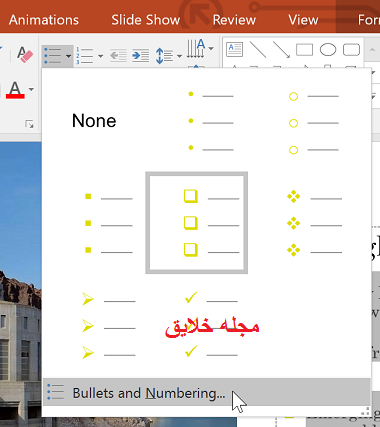The height and width of the screenshot is (427, 380).
Task: Switch to the View tab
Action: [303, 20]
